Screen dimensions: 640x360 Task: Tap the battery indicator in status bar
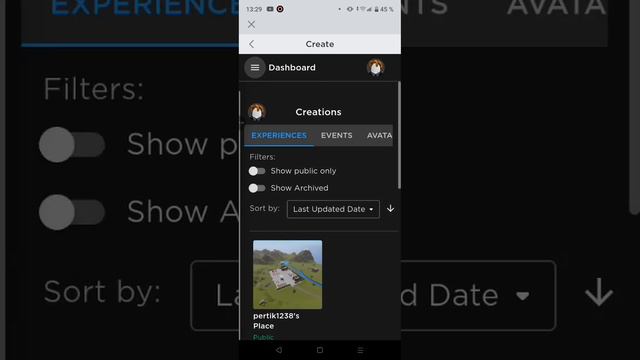pyautogui.click(x=384, y=9)
